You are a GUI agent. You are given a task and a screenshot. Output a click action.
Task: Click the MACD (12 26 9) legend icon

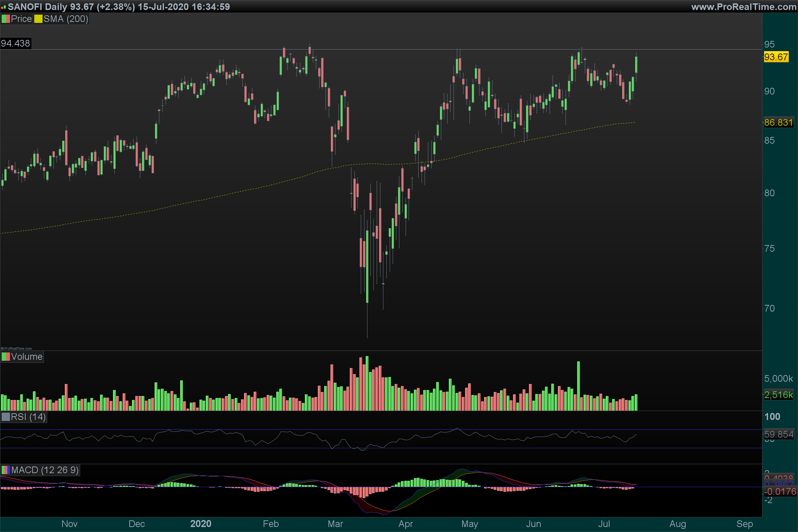pos(6,470)
